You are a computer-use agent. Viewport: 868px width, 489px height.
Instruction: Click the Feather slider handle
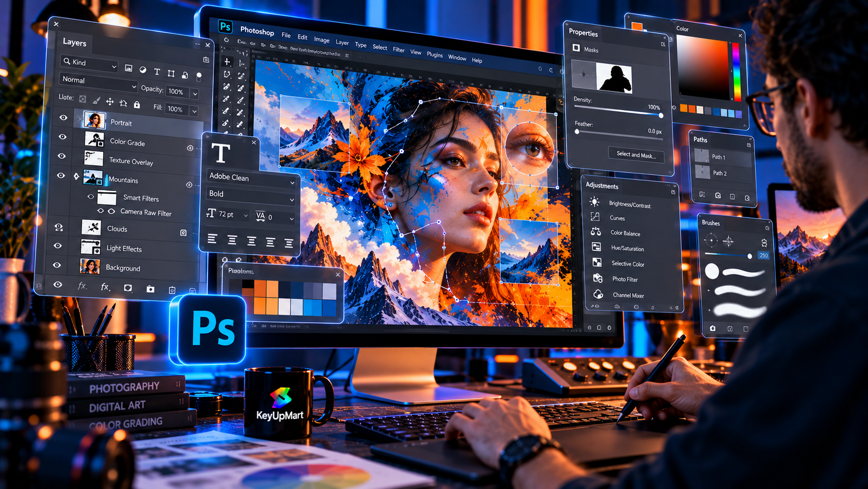click(577, 131)
